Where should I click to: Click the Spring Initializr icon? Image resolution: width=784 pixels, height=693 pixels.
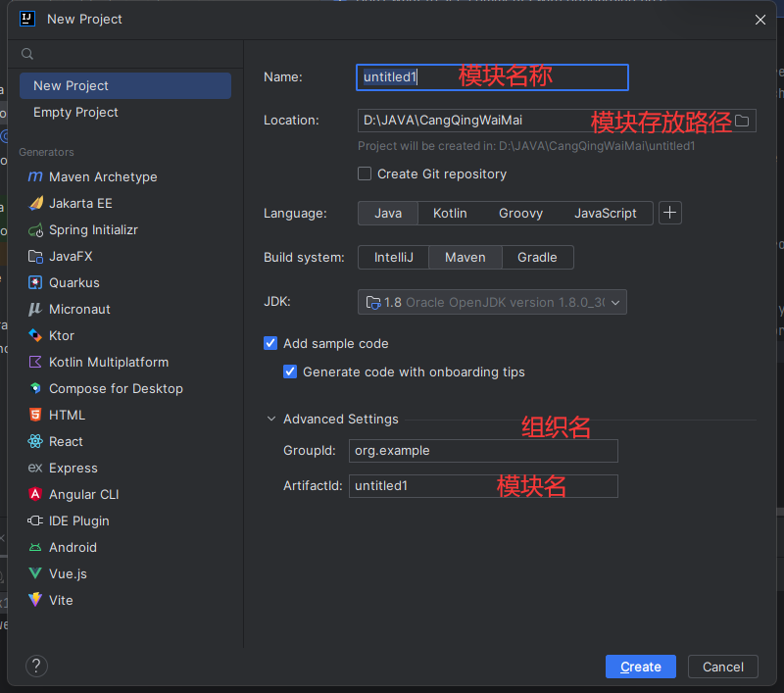(35, 230)
